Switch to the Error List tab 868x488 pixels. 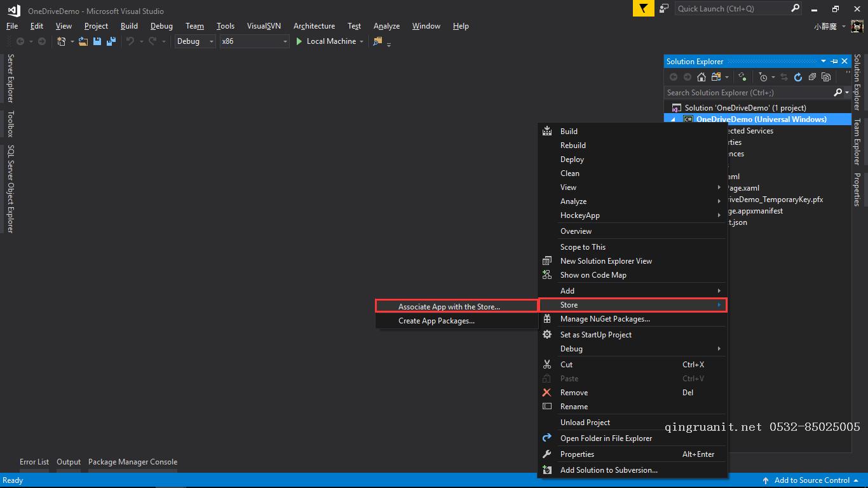point(34,462)
